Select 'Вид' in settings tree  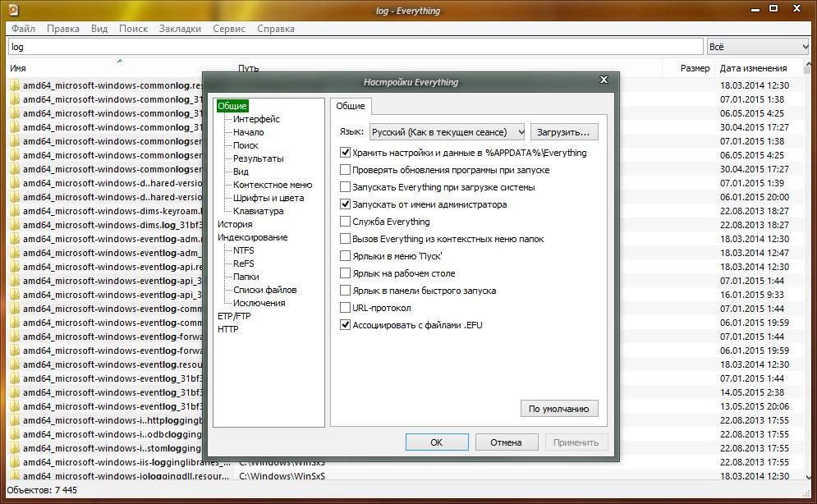tap(241, 172)
